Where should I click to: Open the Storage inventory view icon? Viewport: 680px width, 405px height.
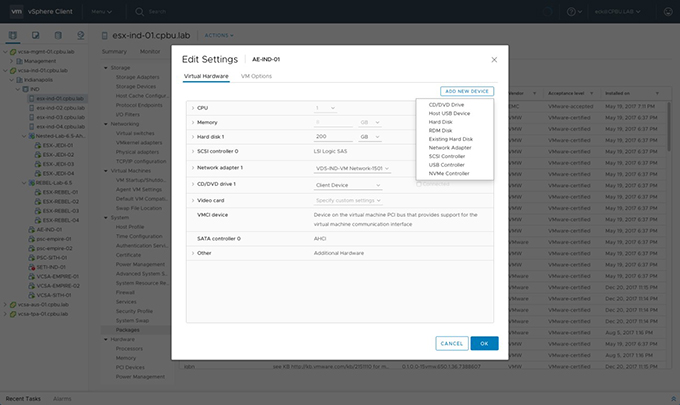coord(58,35)
